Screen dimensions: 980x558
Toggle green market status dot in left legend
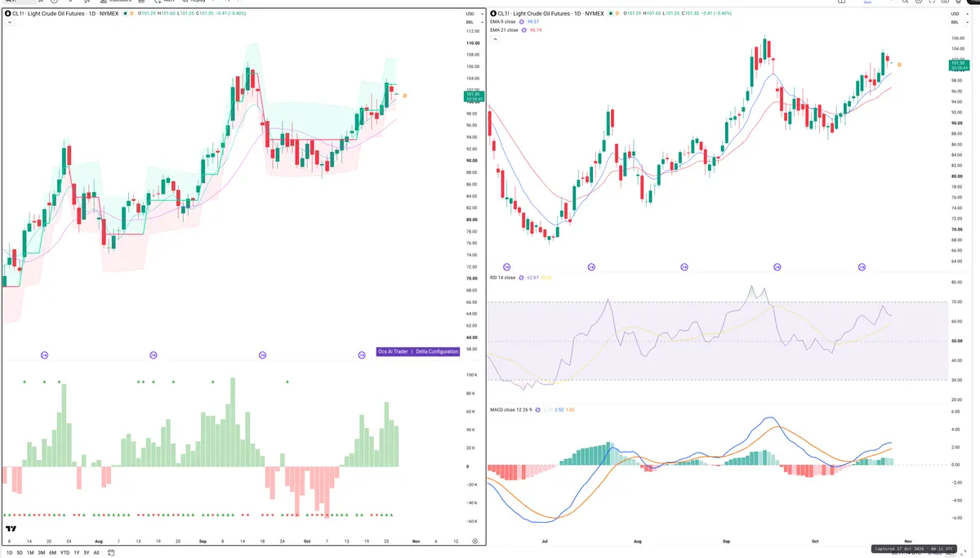(125, 13)
